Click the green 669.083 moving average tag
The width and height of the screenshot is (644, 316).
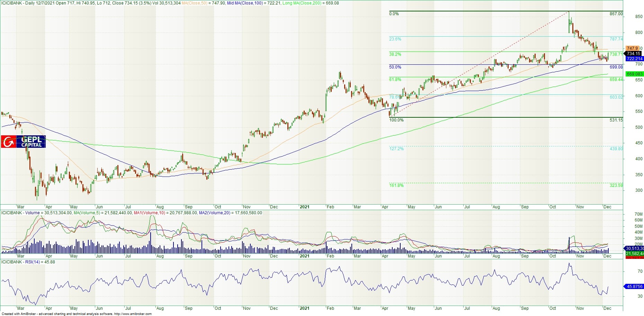pyautogui.click(x=634, y=74)
